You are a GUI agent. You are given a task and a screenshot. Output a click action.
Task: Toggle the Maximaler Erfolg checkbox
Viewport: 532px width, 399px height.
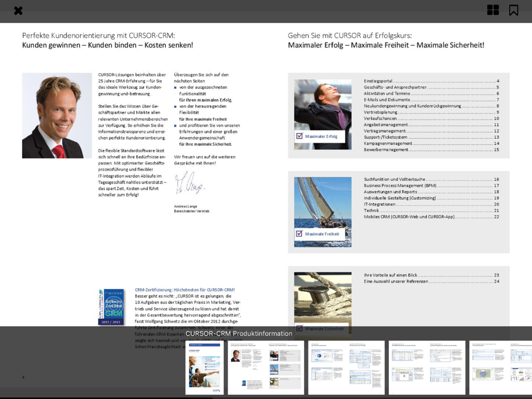coord(299,136)
